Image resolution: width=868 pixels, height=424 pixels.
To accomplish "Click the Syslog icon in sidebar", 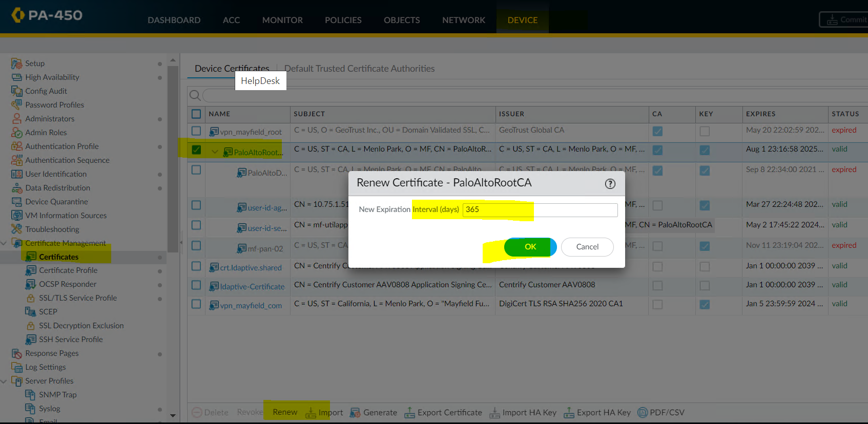I will pos(30,409).
